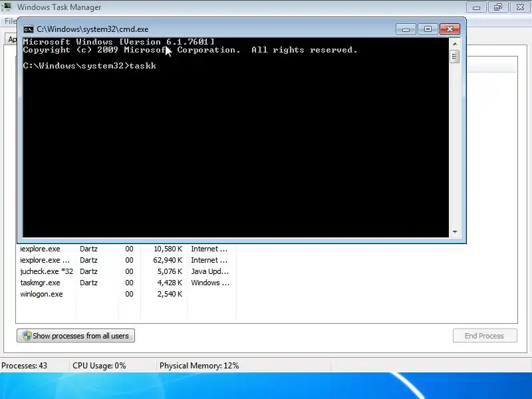Screen dimensions: 532x399
Task: Click Processes: 43 in status bar
Action: click(24, 366)
